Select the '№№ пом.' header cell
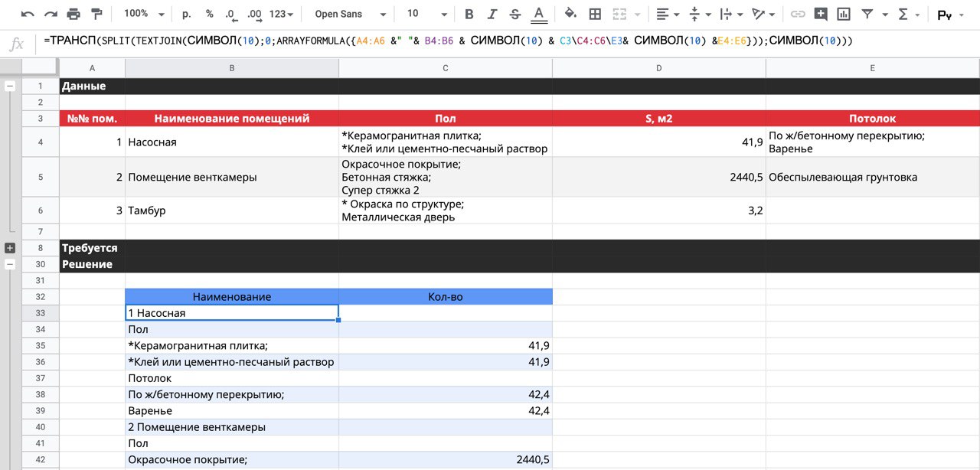The image size is (980, 470). [93, 119]
